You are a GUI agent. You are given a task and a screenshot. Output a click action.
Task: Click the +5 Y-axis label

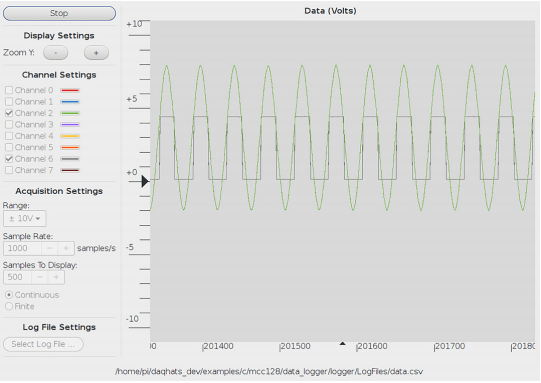pyautogui.click(x=132, y=99)
